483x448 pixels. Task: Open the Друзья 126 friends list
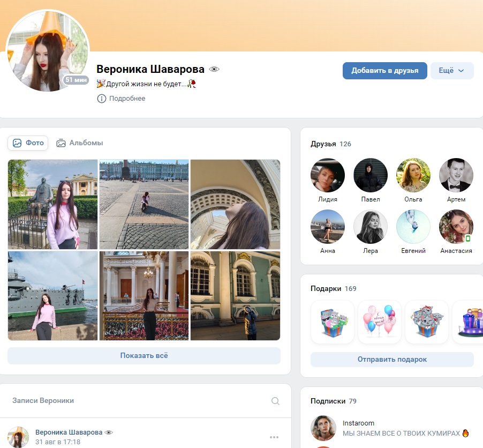[330, 144]
